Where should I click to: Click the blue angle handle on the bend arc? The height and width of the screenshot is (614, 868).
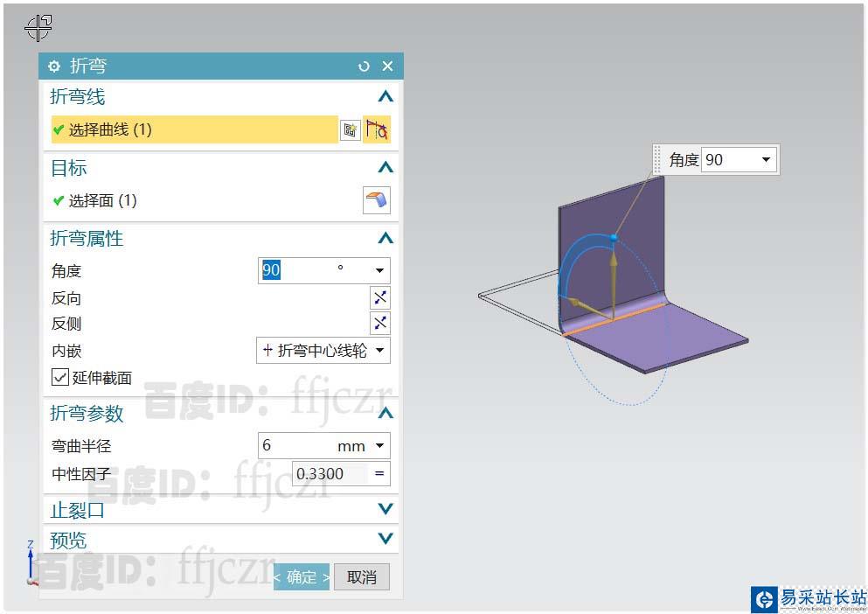click(614, 237)
